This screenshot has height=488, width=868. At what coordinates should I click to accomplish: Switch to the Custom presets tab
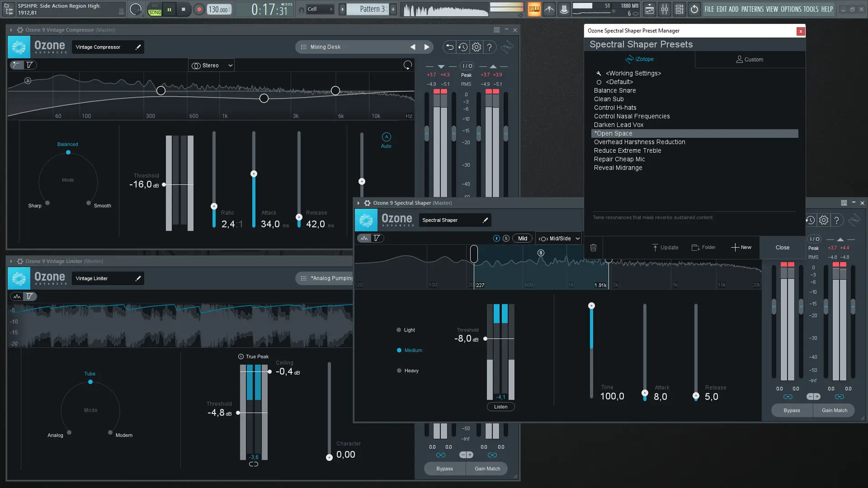click(x=750, y=59)
